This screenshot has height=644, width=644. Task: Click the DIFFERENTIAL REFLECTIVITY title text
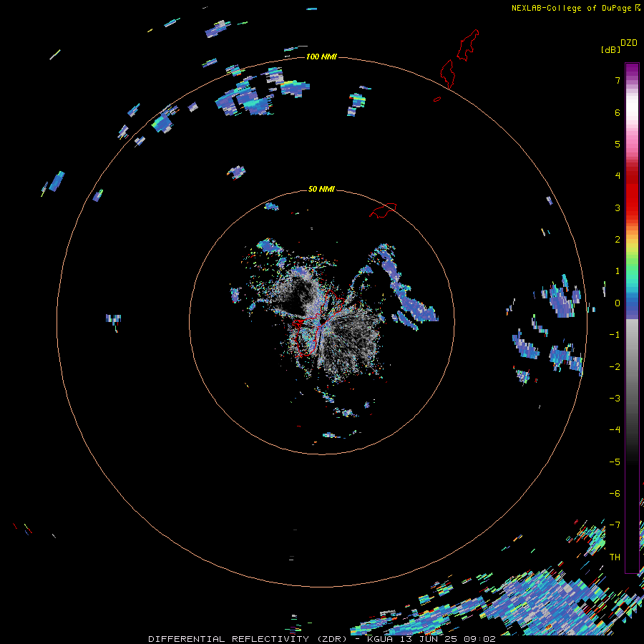coord(230,639)
